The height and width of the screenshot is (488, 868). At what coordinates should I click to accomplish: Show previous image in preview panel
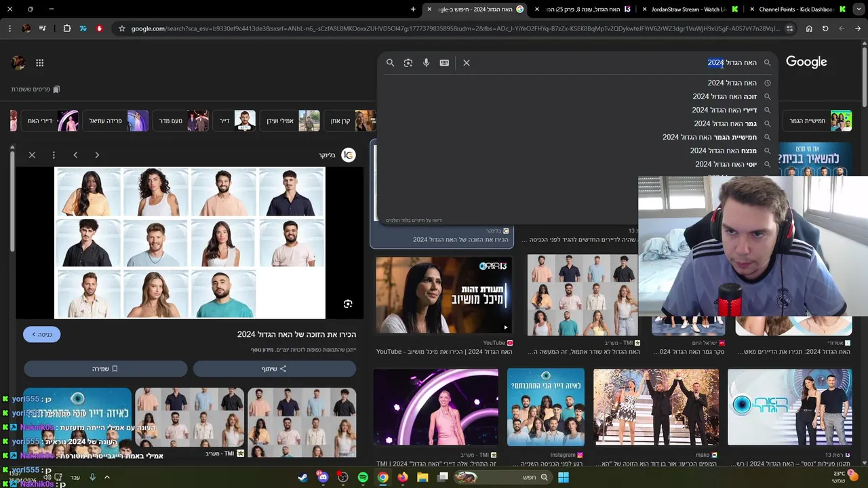(x=75, y=155)
